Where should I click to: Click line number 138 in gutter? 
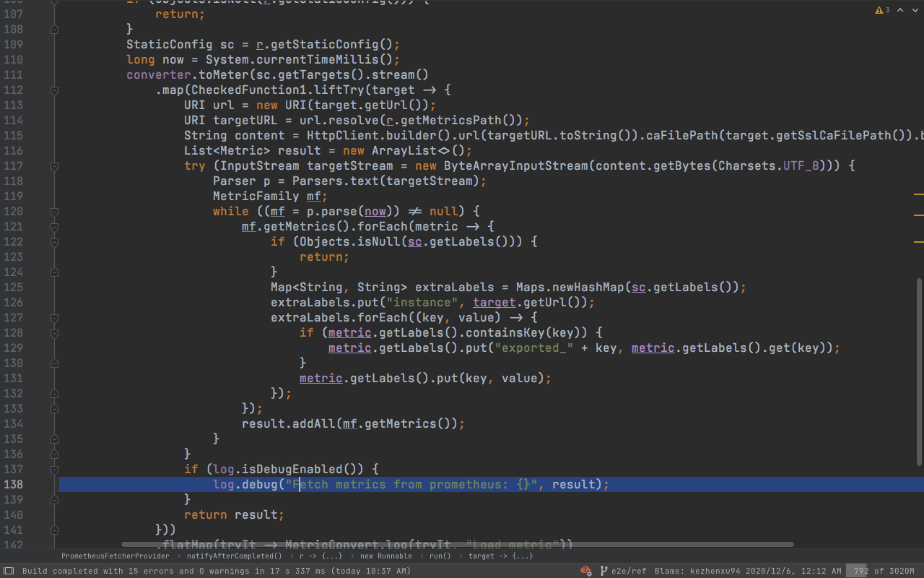[x=13, y=484]
